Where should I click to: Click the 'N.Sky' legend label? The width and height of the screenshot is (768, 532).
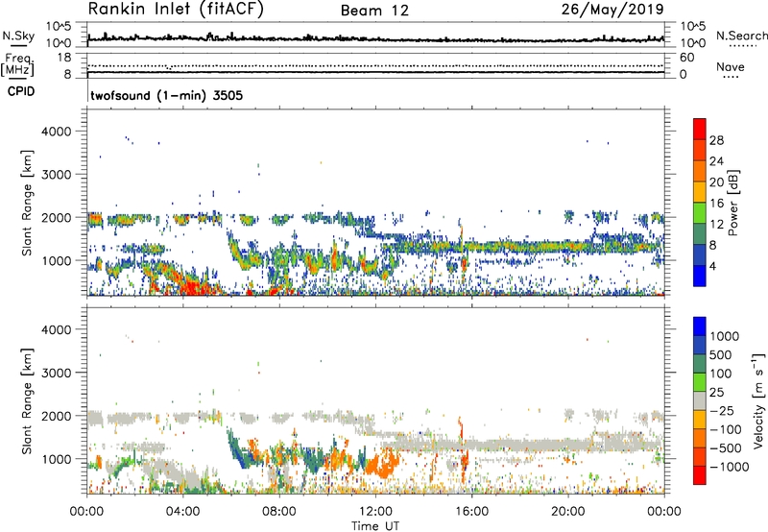(x=18, y=36)
